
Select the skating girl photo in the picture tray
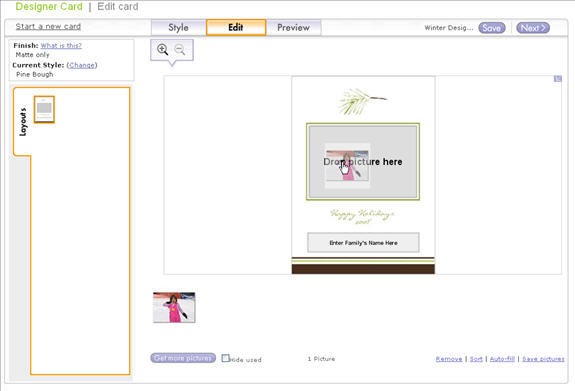[174, 307]
